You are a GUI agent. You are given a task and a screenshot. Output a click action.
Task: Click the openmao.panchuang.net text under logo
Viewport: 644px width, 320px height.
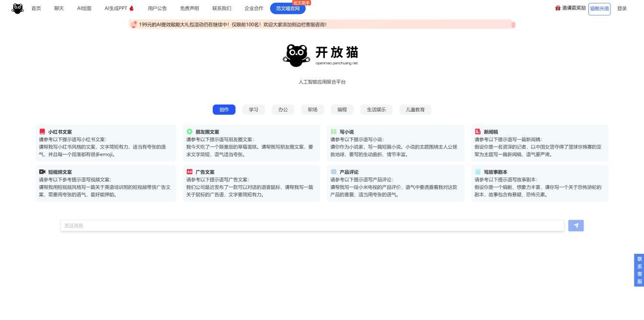(336, 63)
